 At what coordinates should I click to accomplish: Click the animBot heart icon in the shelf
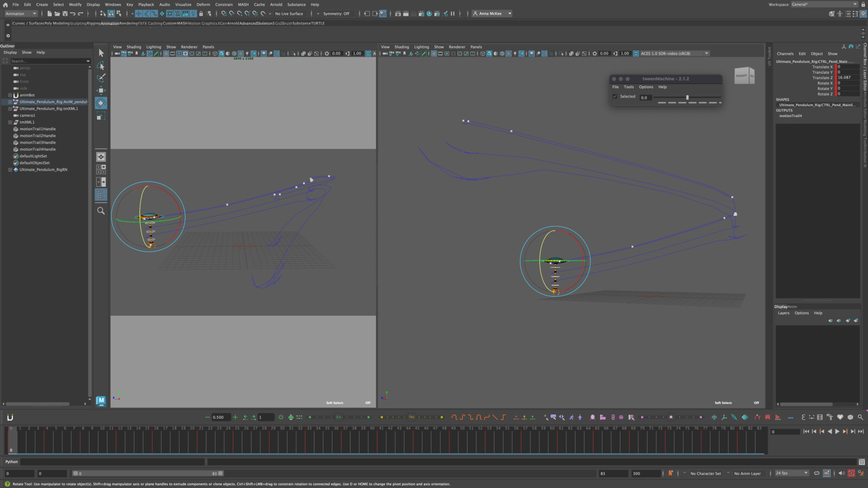(x=840, y=418)
